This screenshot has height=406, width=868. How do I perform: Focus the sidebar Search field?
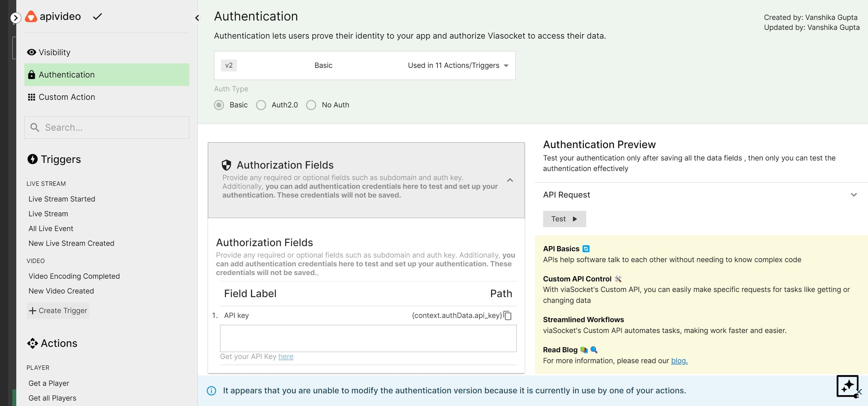point(107,128)
